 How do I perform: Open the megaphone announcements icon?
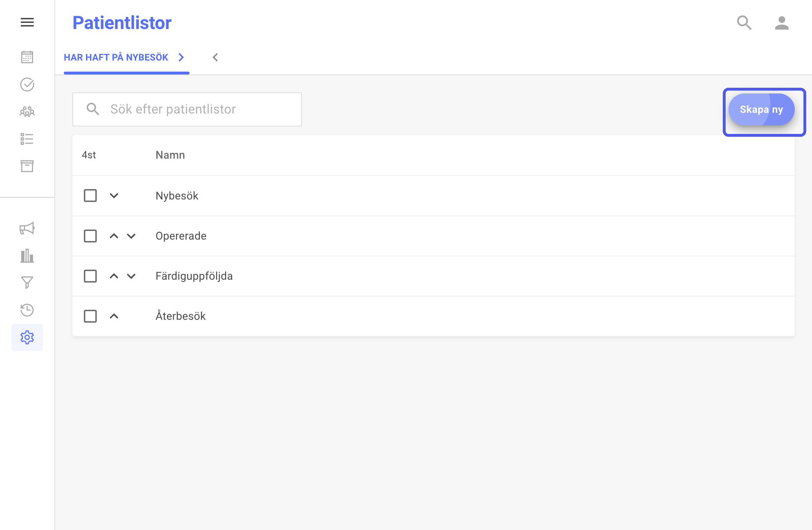[x=27, y=228]
